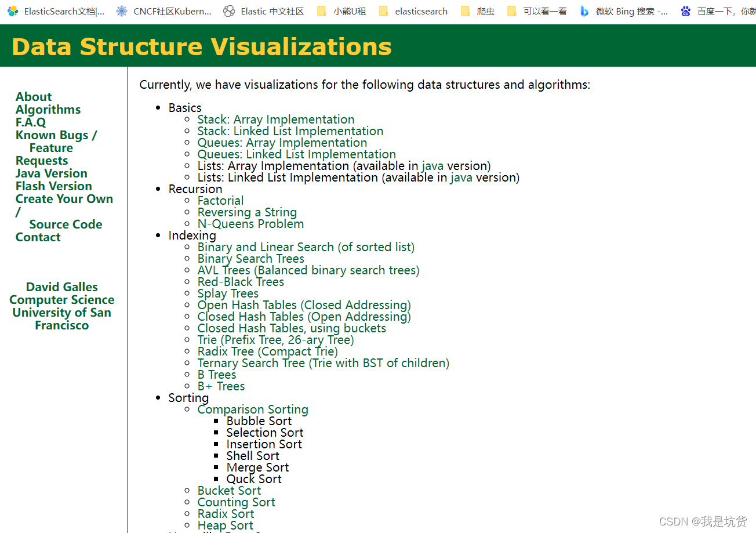This screenshot has height=533, width=756.
Task: Click the Bing search bookmark icon
Action: (584, 11)
